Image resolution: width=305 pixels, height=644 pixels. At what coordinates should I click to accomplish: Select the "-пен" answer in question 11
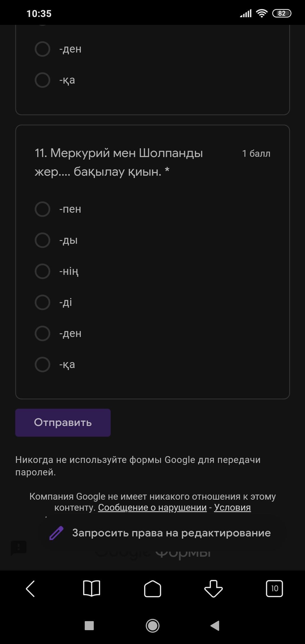click(43, 209)
